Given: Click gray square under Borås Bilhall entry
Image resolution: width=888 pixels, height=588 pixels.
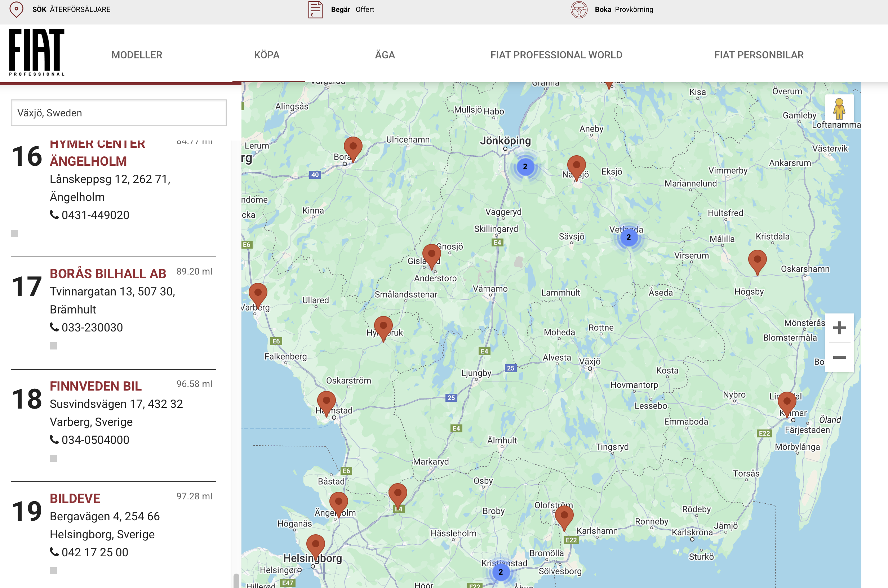Looking at the screenshot, I should pos(53,346).
